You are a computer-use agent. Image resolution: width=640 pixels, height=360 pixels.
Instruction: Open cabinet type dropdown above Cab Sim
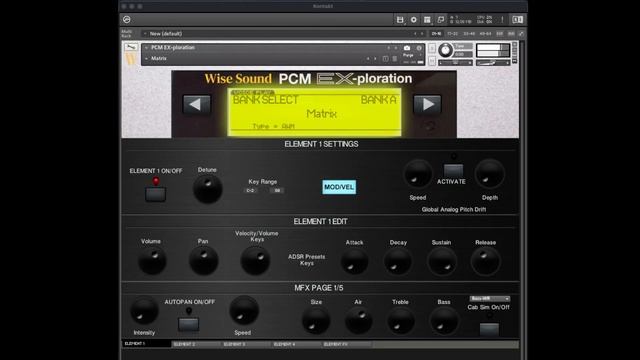point(489,299)
